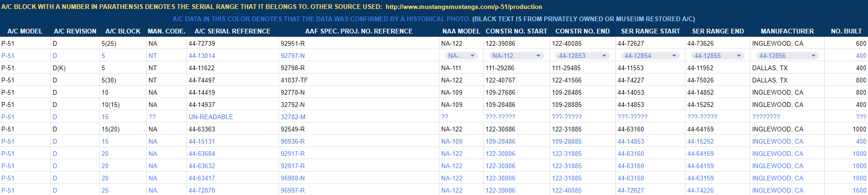This screenshot has height=195, width=868.
Task: Open the mustangsmustangs.com P-51 production link
Action: tap(464, 7)
